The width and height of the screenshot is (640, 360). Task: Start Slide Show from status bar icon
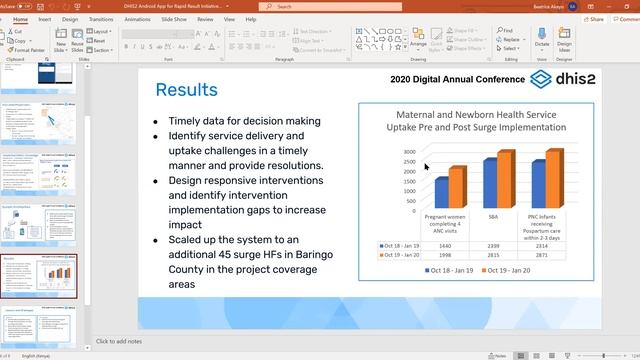tap(567, 356)
